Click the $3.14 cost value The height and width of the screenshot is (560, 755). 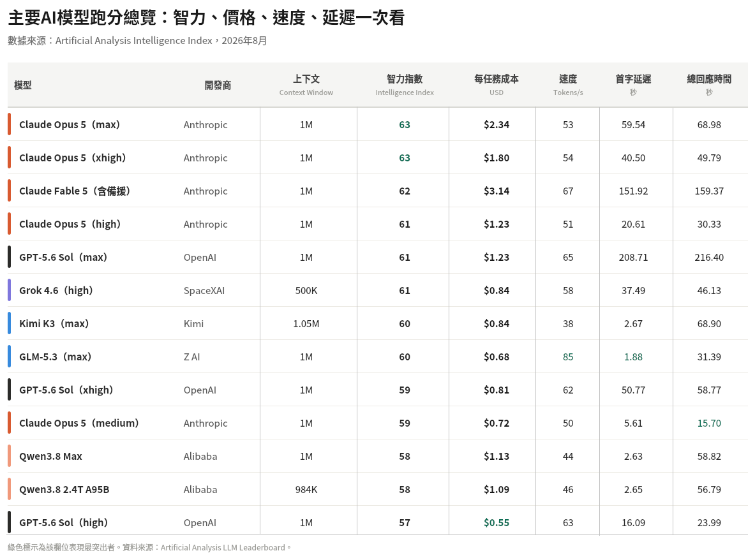pyautogui.click(x=497, y=191)
